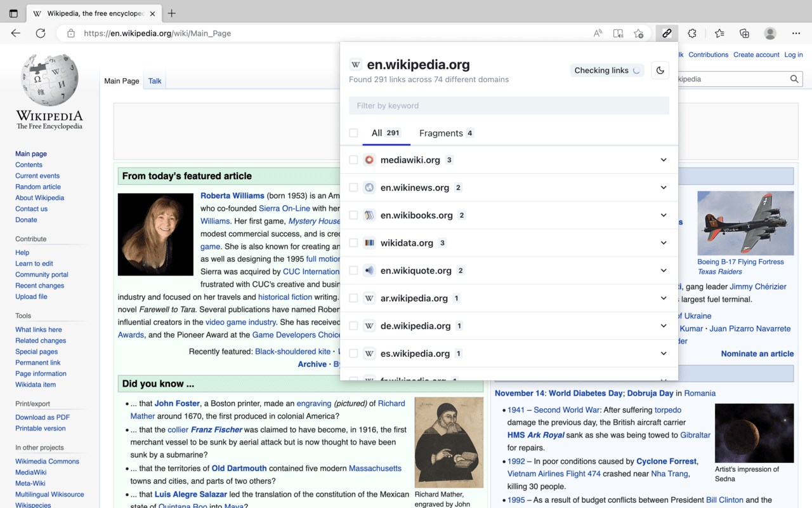Toggle dark mode moon icon in popup
Image resolution: width=812 pixels, height=508 pixels.
[660, 70]
